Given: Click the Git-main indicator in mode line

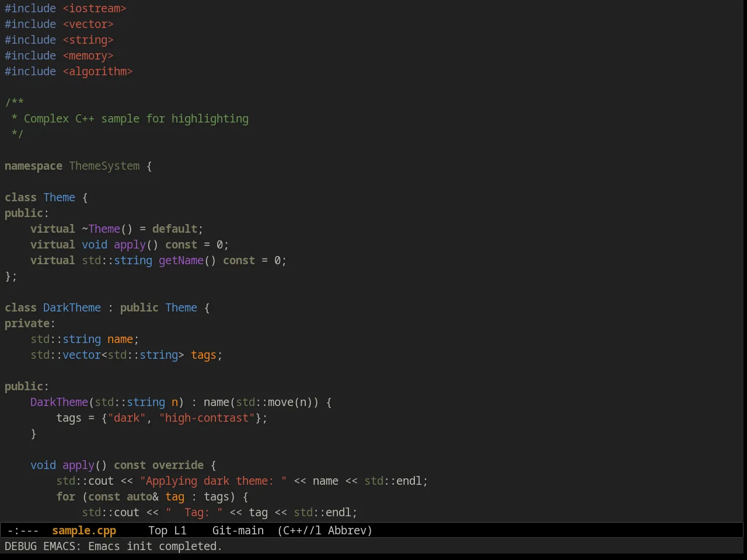Looking at the screenshot, I should coord(238,530).
